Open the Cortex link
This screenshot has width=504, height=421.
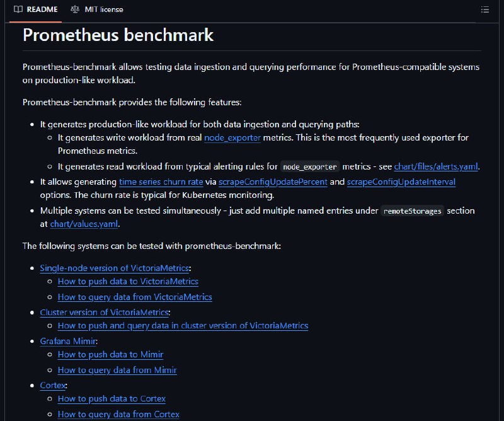(53, 385)
